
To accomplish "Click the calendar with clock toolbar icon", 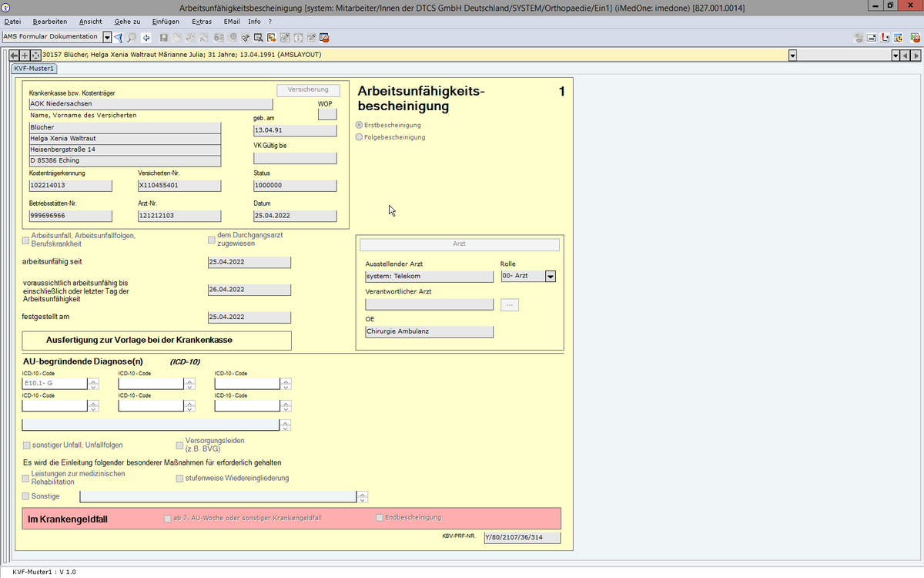I will (898, 37).
